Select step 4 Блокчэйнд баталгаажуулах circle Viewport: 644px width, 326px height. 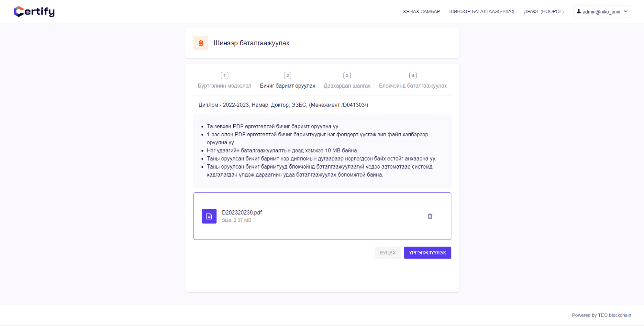click(413, 75)
